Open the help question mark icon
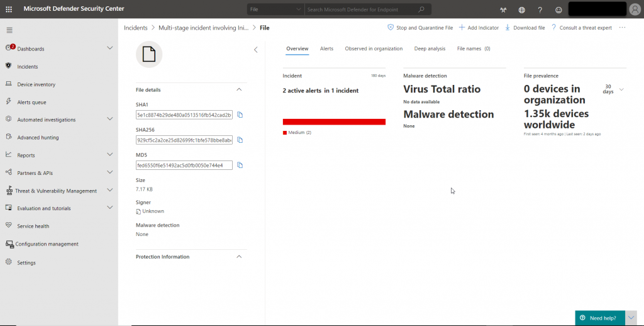644x326 pixels. click(x=540, y=10)
